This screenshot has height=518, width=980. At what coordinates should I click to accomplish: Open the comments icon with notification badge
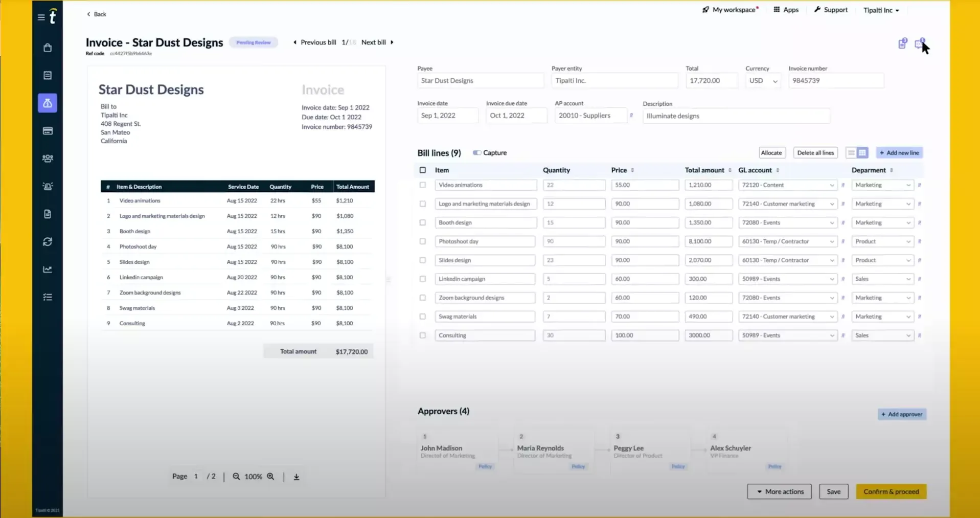[920, 43]
